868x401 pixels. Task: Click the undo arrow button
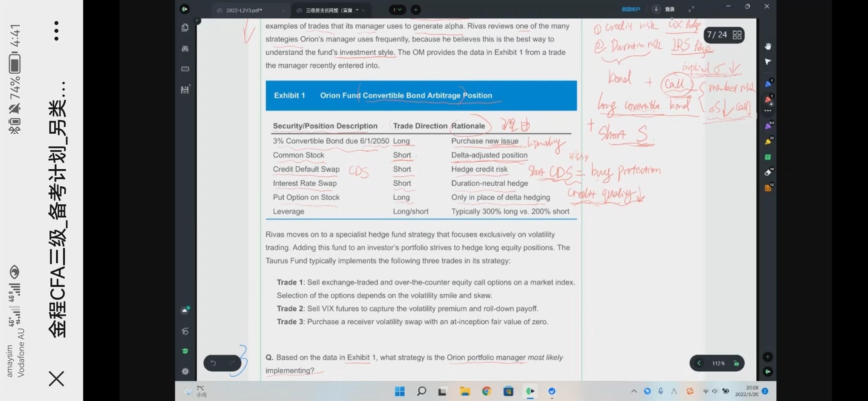[213, 363]
